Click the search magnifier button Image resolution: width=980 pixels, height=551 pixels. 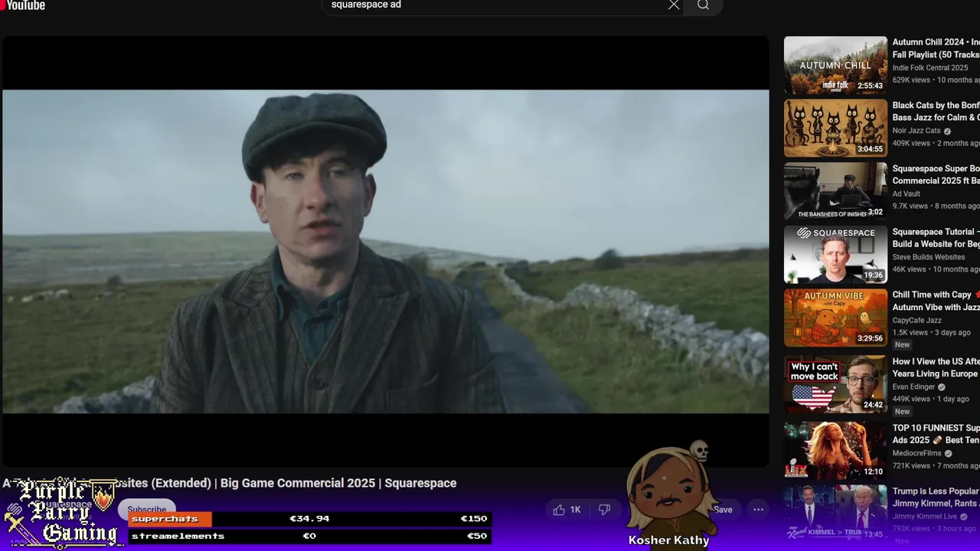coord(703,5)
